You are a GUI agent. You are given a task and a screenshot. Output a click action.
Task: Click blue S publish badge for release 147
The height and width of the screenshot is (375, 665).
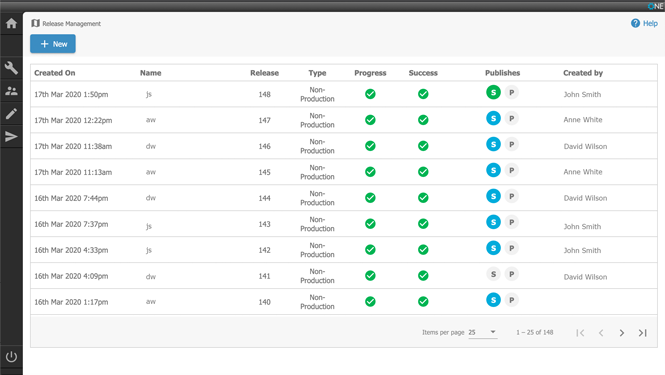point(493,118)
